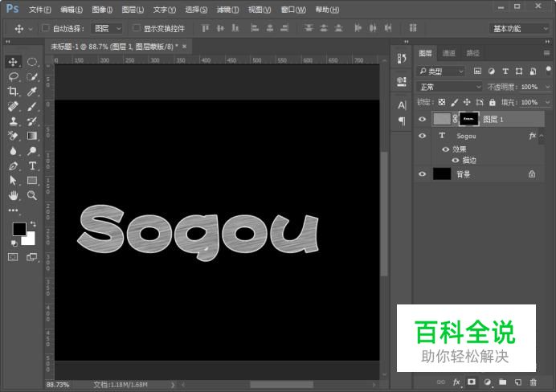Select the Brush tool

(32, 106)
